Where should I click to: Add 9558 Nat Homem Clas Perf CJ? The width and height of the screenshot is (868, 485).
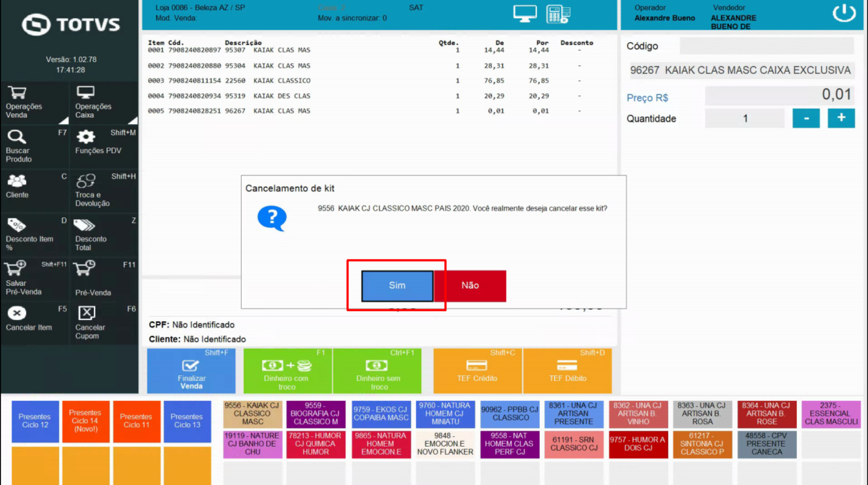pyautogui.click(x=510, y=444)
